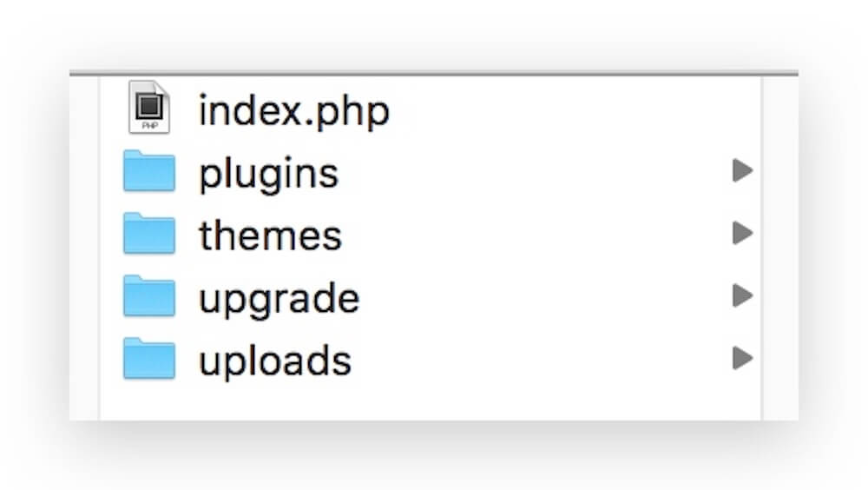Select the themes folder name
The width and height of the screenshot is (868, 490).
[270, 235]
